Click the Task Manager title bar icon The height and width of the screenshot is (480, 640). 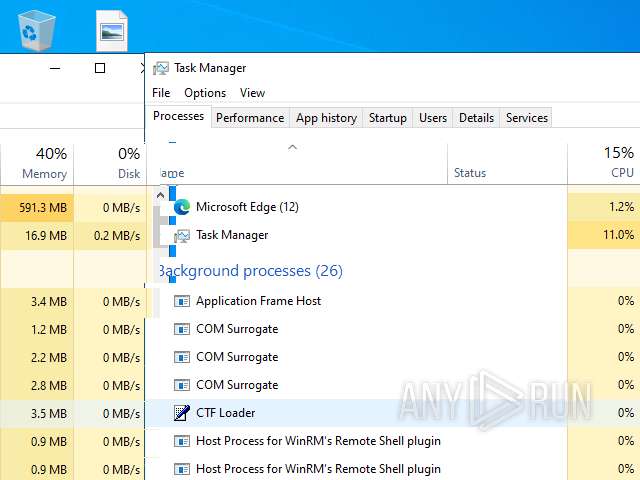(x=161, y=68)
